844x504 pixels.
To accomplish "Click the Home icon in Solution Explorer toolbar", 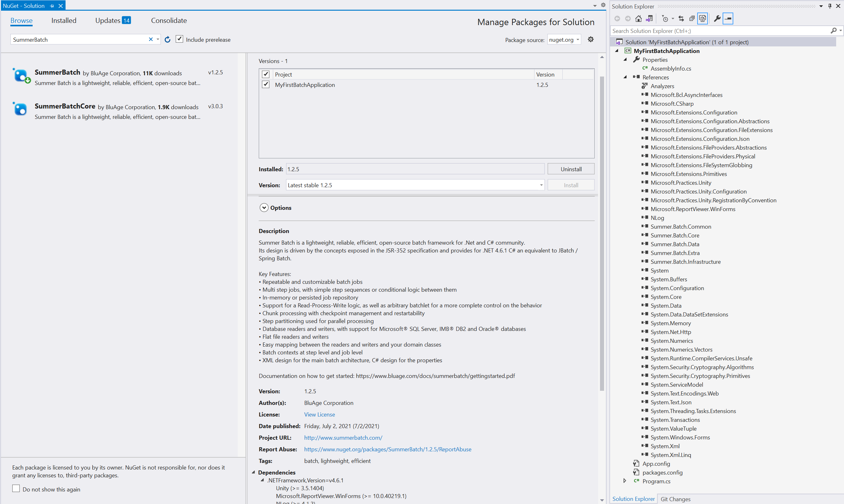I will 639,19.
